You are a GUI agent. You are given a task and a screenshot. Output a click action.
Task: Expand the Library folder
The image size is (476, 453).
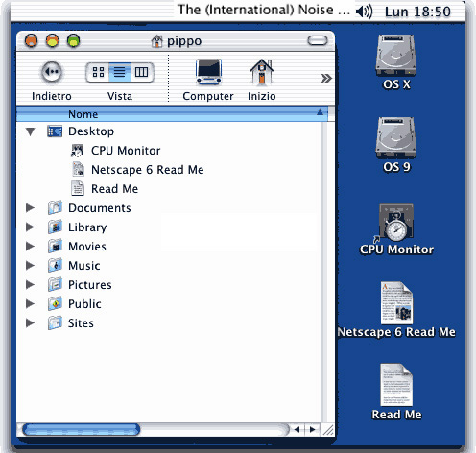pyautogui.click(x=30, y=227)
